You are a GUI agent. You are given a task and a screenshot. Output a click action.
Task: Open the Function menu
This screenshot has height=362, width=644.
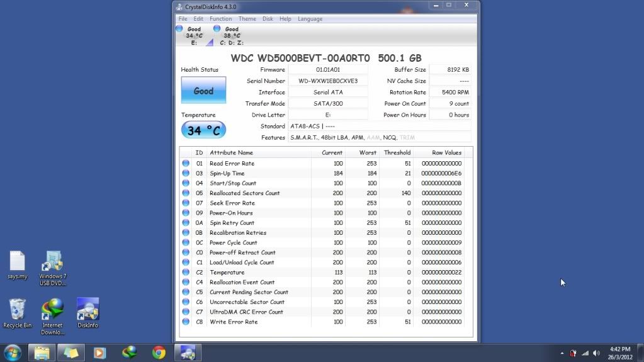point(220,19)
